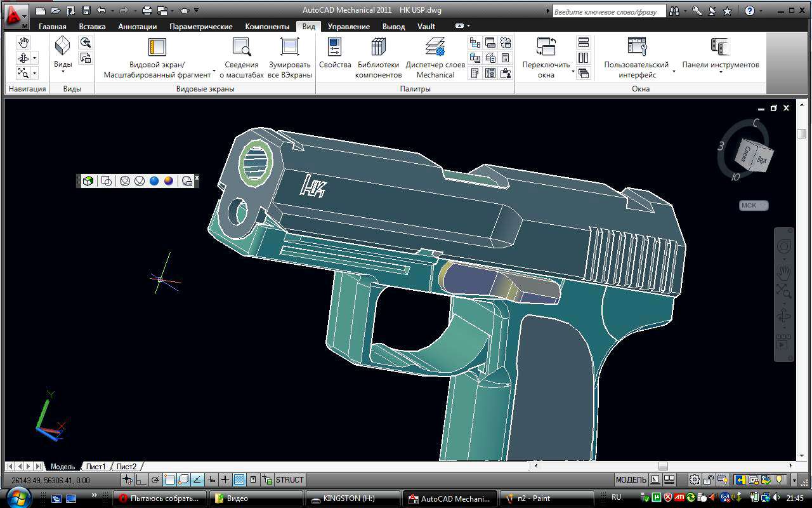Click the Undo arrow in quick access toolbar
This screenshot has height=508, width=812.
101,10
